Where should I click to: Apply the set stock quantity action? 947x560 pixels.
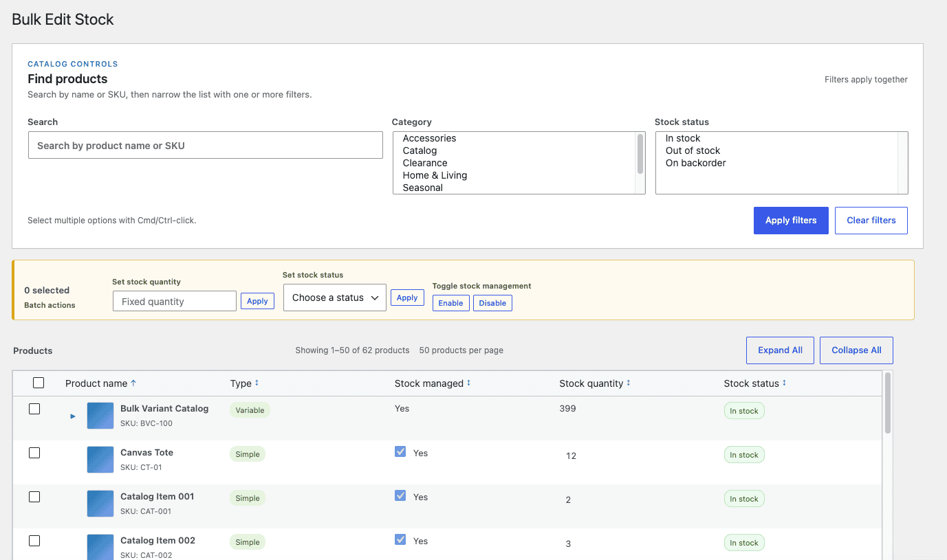click(x=257, y=301)
